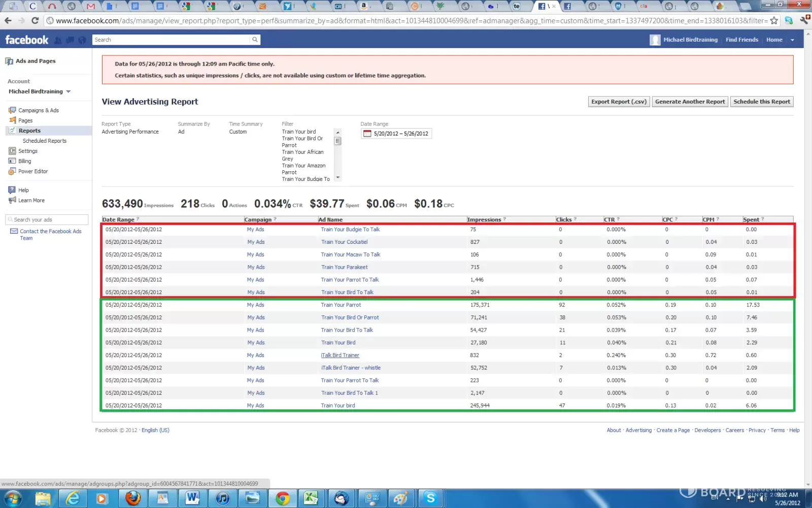Open the Windows Start menu

pos(13,498)
